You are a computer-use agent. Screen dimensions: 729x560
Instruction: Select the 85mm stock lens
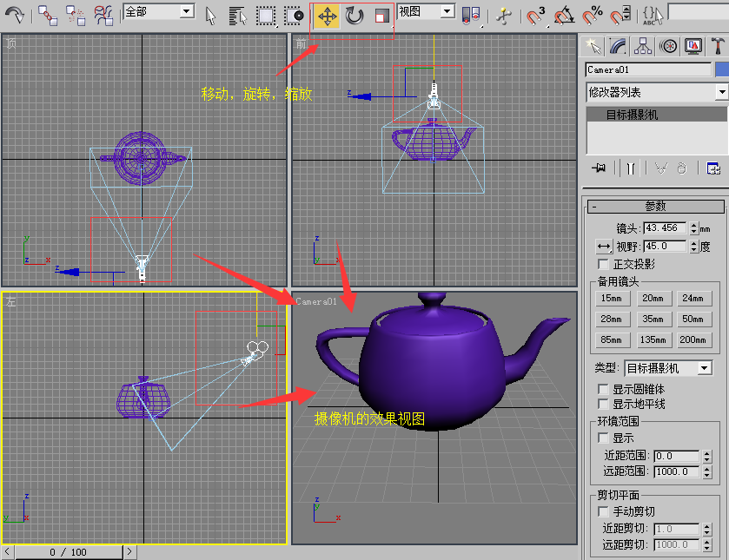tap(613, 339)
